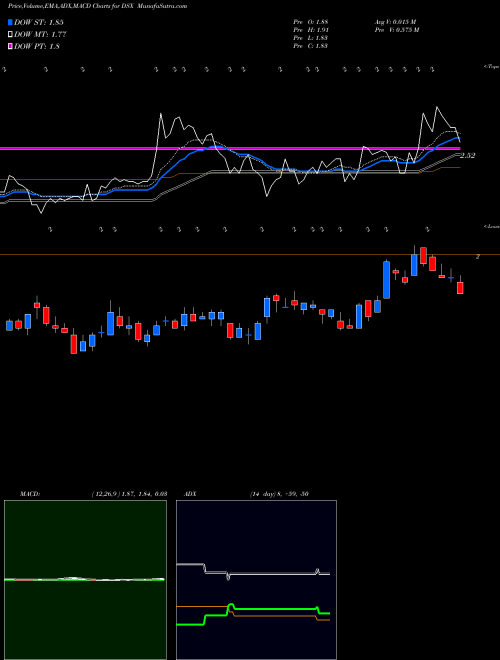Select the 'DOW ST: 1.85' legend text
Viewport: 500px width, 660px height.
point(39,22)
